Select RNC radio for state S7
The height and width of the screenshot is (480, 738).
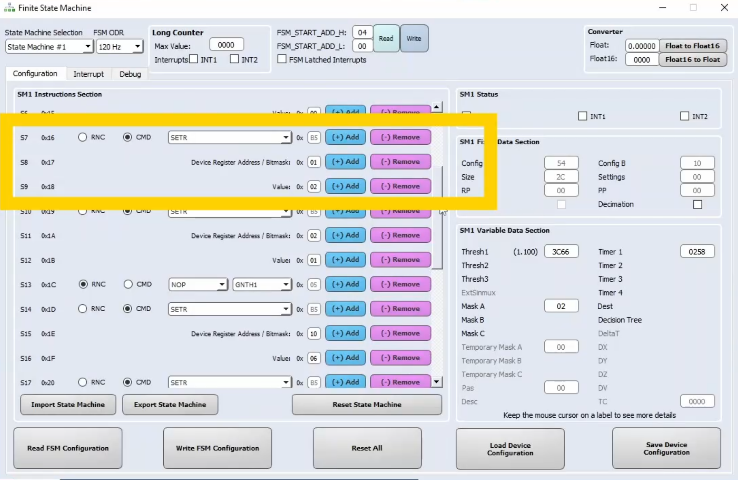click(82, 137)
